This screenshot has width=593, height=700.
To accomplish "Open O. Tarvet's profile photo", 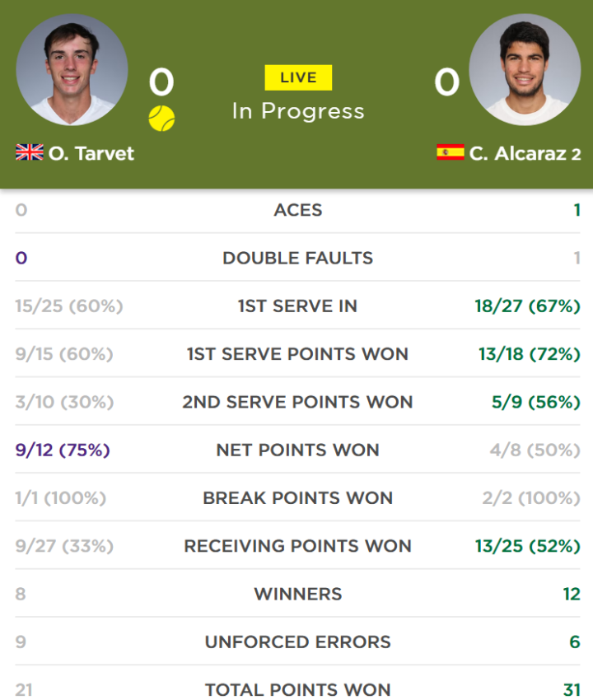I will (72, 70).
